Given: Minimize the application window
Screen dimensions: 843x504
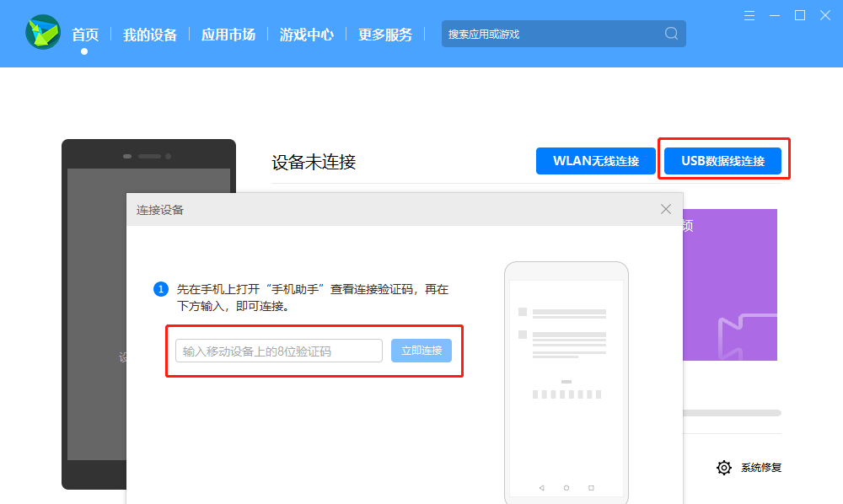Looking at the screenshot, I should tap(775, 15).
